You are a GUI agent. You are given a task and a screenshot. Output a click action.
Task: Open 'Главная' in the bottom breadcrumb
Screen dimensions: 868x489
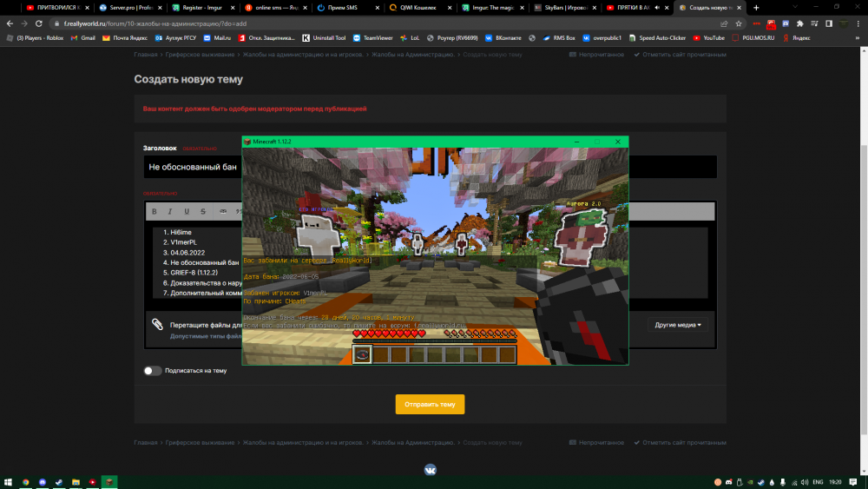pyautogui.click(x=146, y=442)
